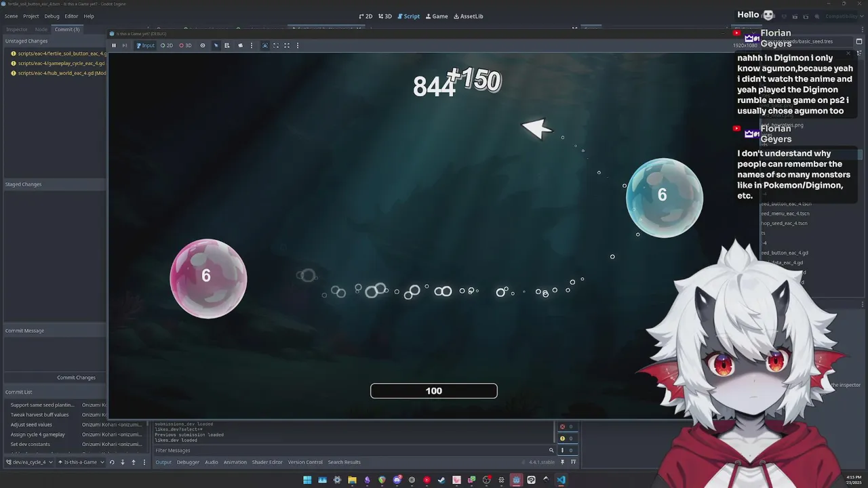Open the Shader Editor bottom panel
The image size is (868, 488).
click(267, 462)
